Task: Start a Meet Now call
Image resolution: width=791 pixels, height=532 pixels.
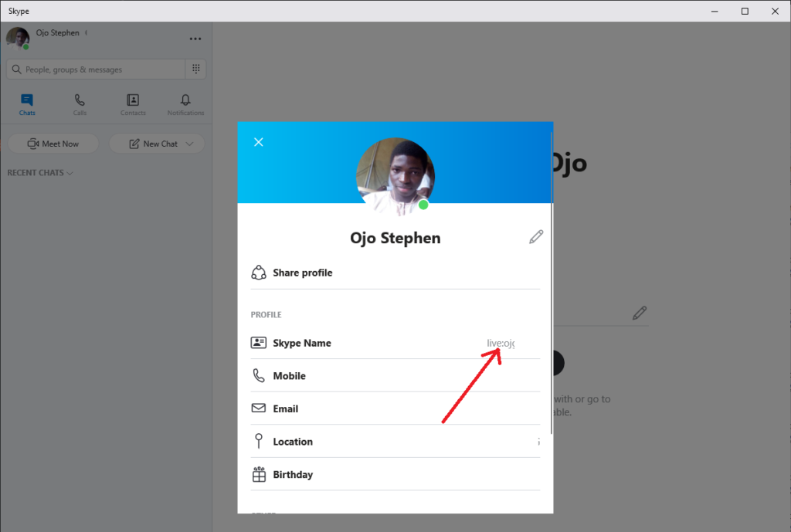Action: pyautogui.click(x=53, y=144)
